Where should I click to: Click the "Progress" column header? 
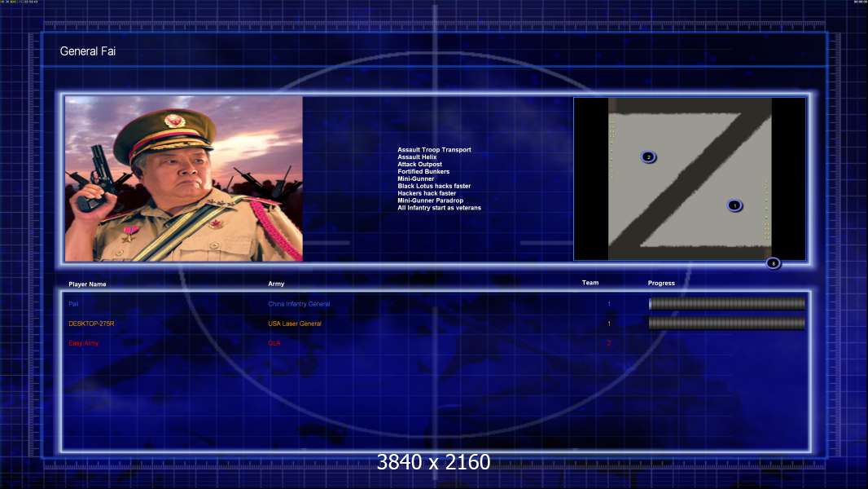661,283
